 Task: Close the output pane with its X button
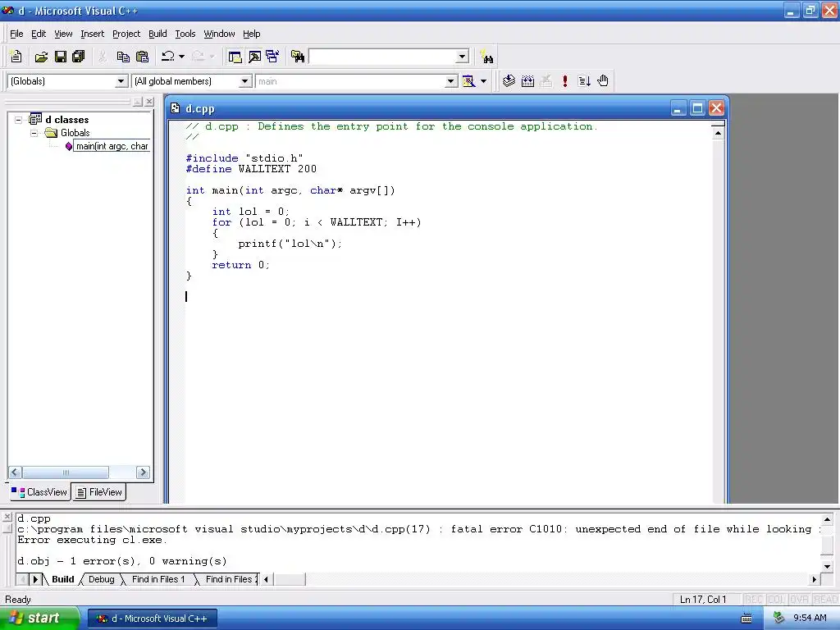click(x=7, y=517)
